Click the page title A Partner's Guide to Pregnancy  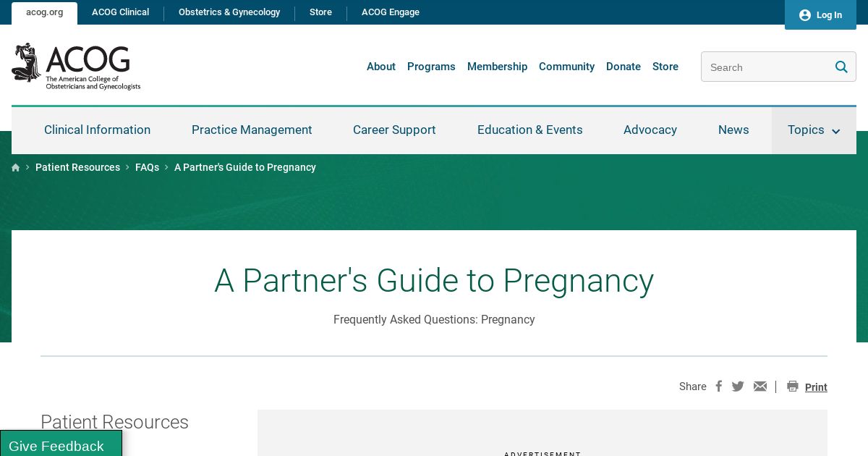[x=434, y=281]
